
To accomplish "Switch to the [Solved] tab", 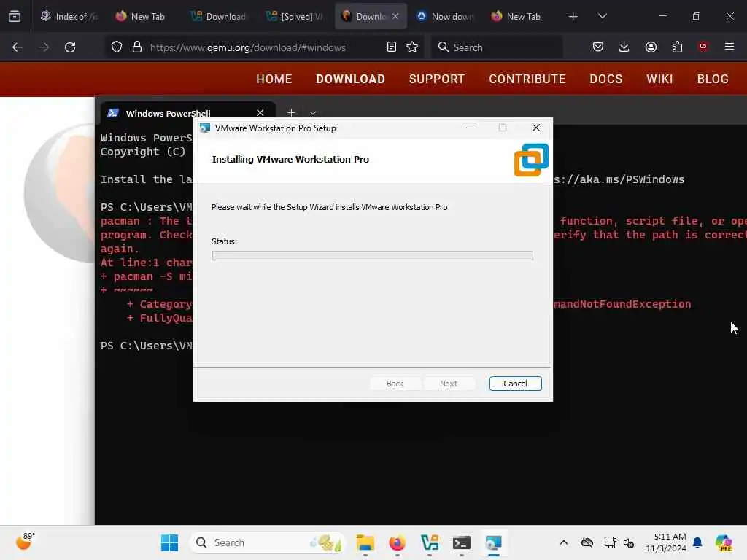I will coord(295,16).
